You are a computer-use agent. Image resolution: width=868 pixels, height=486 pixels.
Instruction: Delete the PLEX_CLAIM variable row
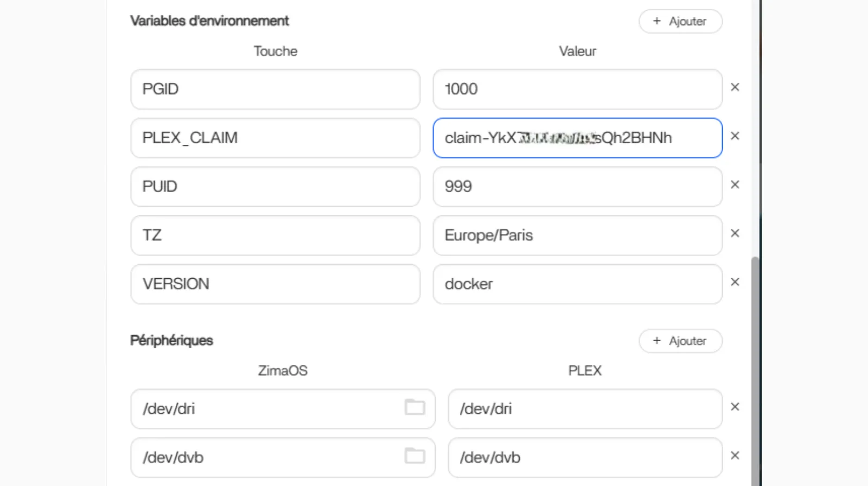[735, 136]
